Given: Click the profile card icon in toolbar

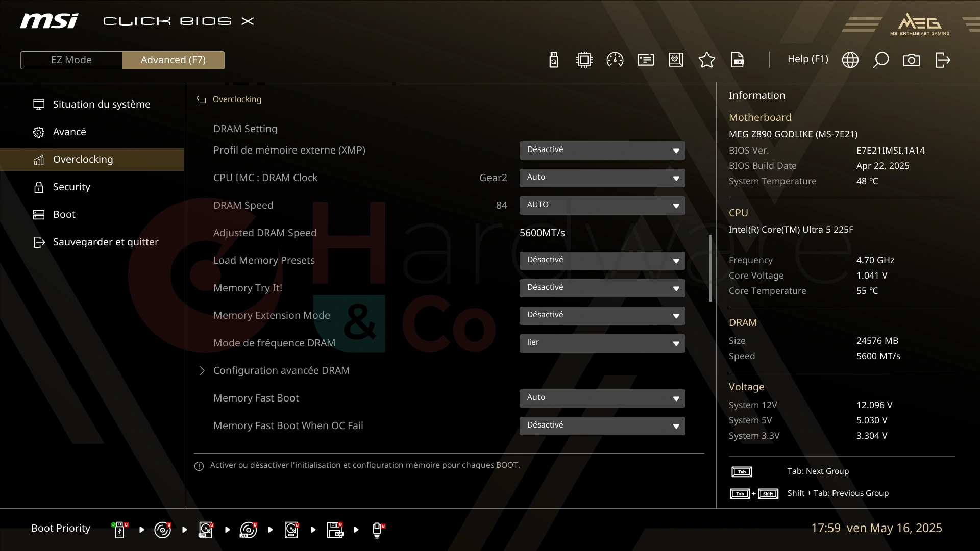Looking at the screenshot, I should pyautogui.click(x=645, y=60).
